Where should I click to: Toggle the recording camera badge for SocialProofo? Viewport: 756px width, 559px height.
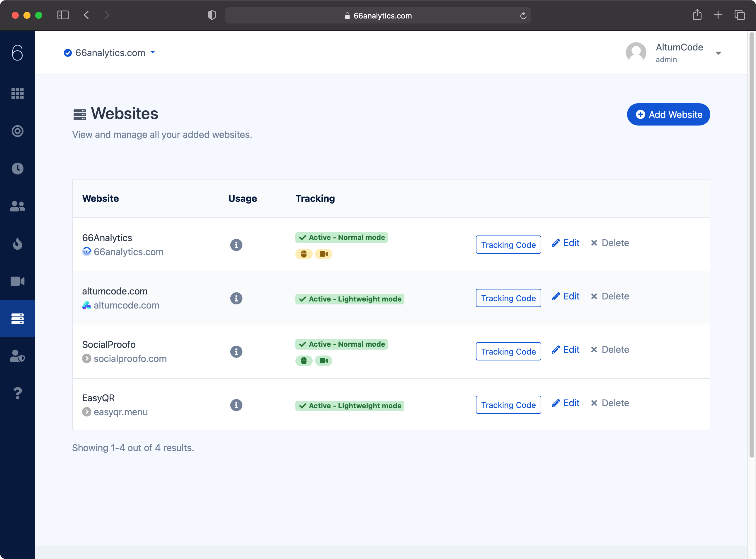point(323,361)
